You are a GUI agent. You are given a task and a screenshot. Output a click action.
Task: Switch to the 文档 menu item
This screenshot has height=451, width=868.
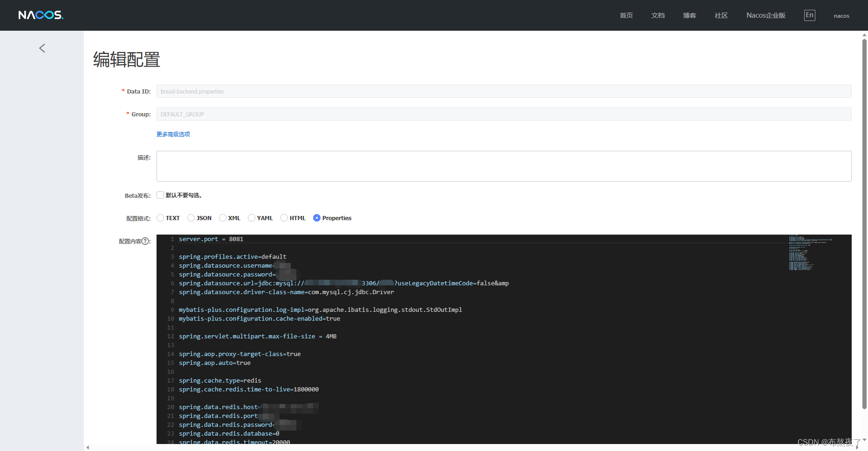click(x=658, y=15)
